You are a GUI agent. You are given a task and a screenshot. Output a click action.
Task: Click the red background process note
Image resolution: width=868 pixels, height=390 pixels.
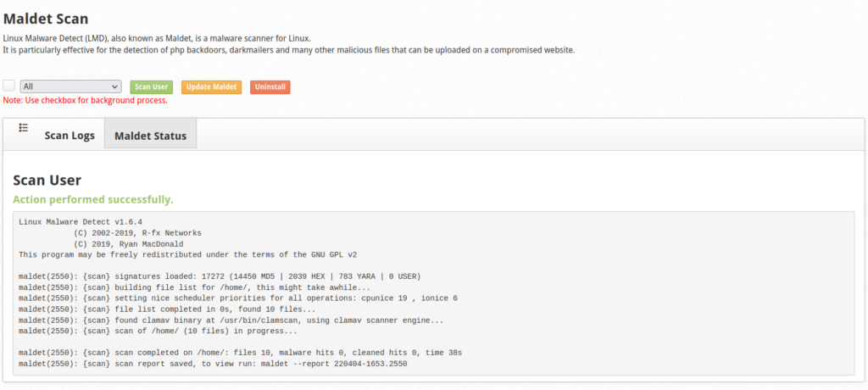tap(85, 100)
